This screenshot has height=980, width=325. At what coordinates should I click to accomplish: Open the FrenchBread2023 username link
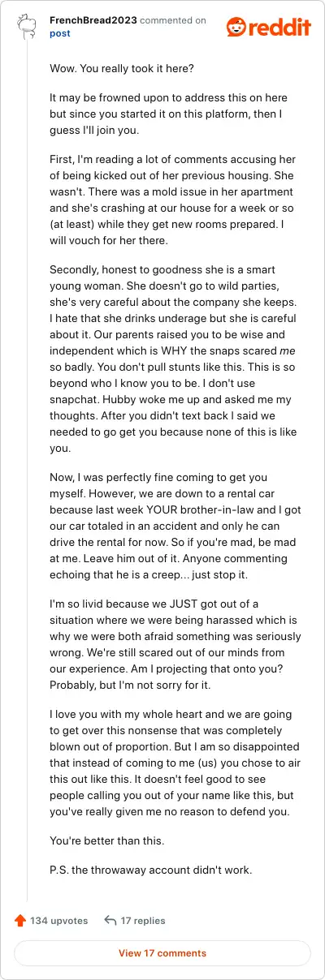93,20
